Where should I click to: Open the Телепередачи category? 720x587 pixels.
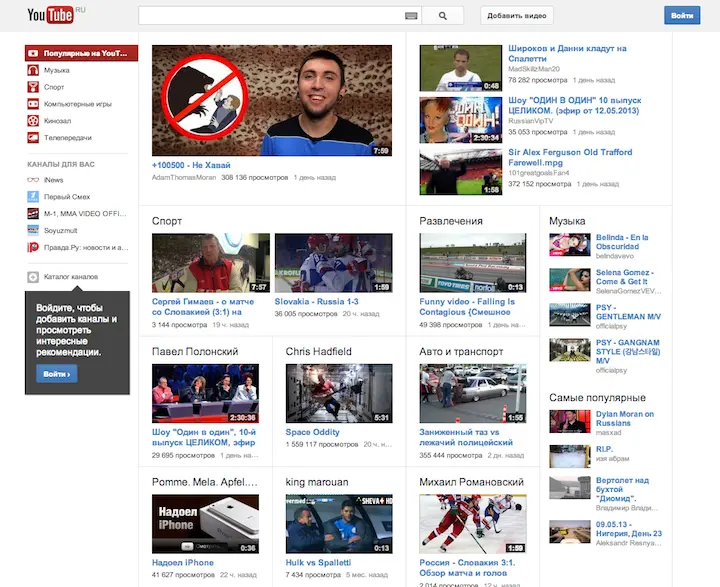(x=68, y=137)
